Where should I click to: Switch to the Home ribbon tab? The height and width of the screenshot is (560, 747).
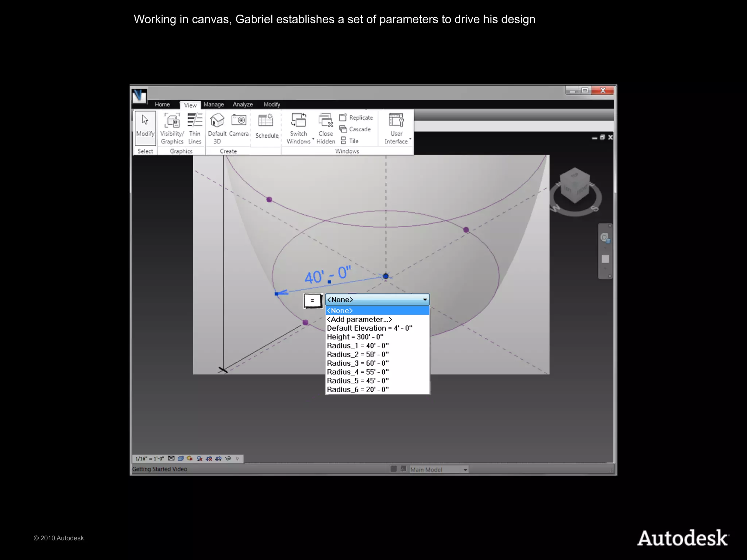pos(162,104)
